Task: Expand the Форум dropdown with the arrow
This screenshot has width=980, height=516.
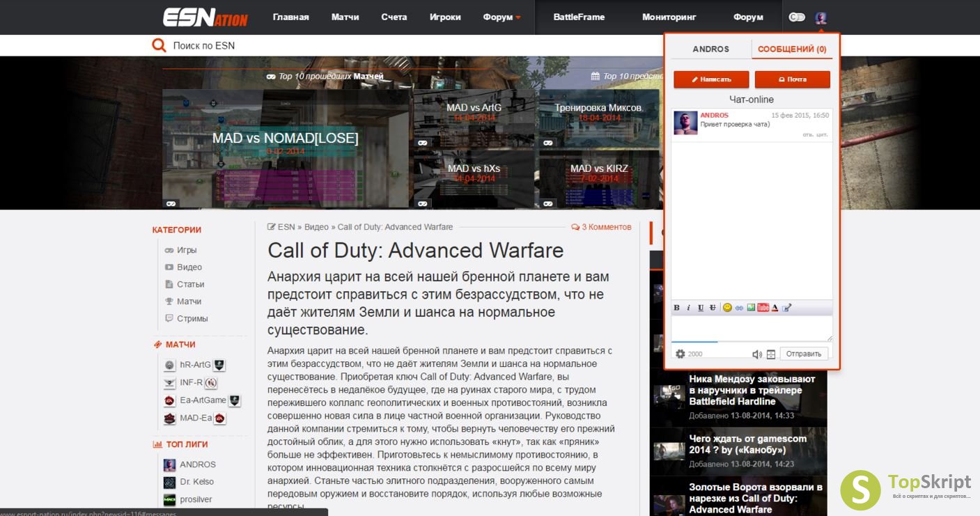Action: (x=518, y=17)
